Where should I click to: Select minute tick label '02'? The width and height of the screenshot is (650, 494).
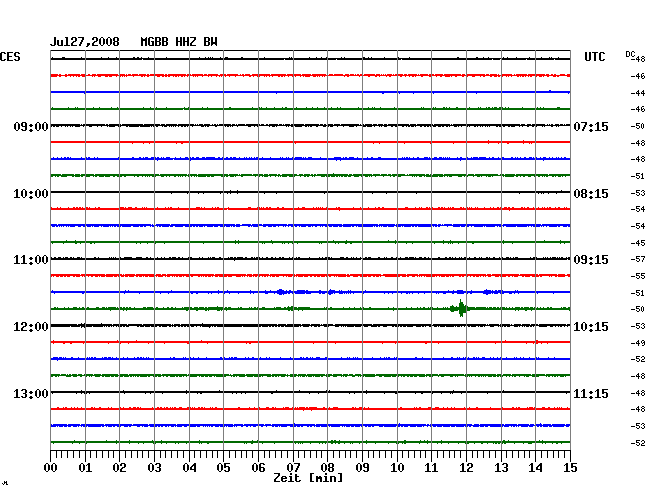point(119,468)
